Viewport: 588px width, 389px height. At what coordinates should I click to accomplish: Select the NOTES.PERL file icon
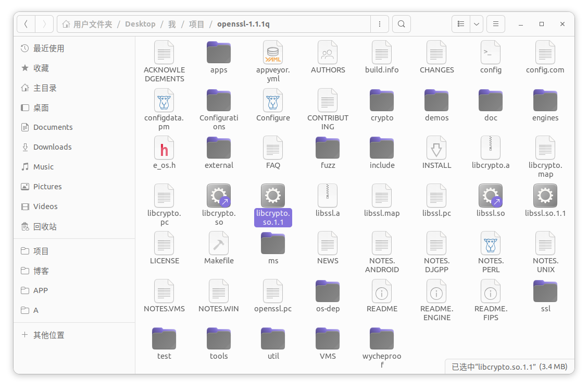tap(491, 243)
